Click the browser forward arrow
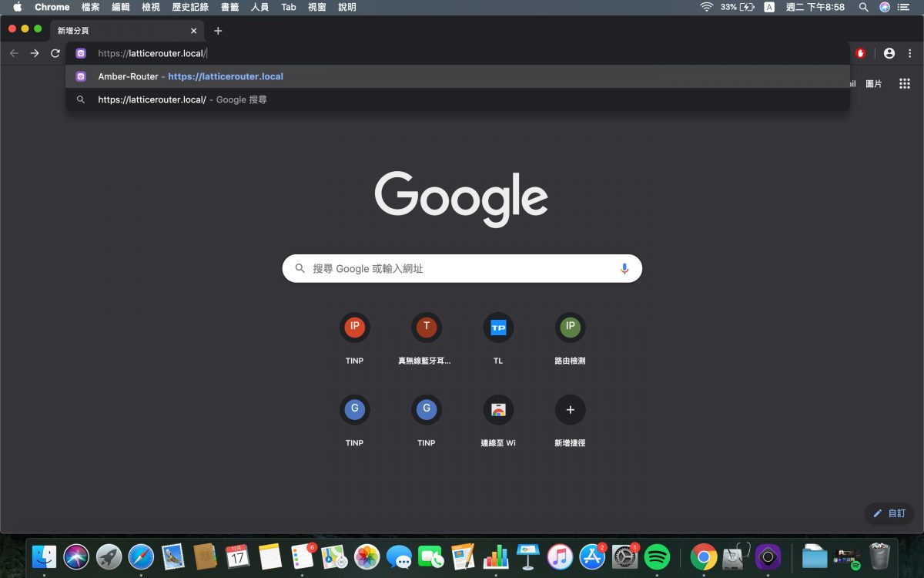The height and width of the screenshot is (578, 924). click(35, 53)
